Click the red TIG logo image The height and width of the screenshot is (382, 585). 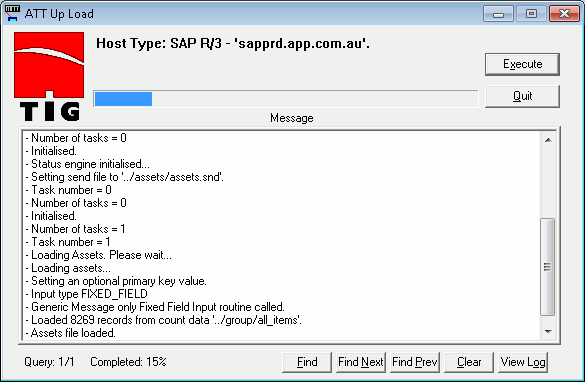[49, 76]
